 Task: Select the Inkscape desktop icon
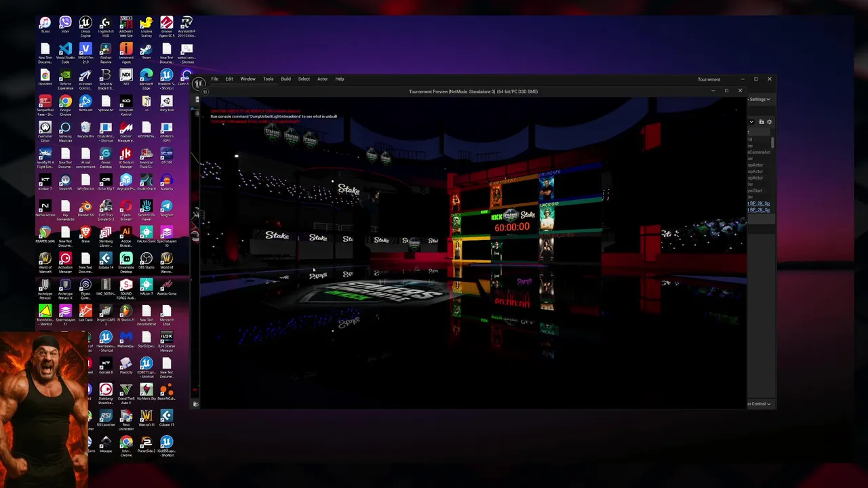(x=106, y=445)
